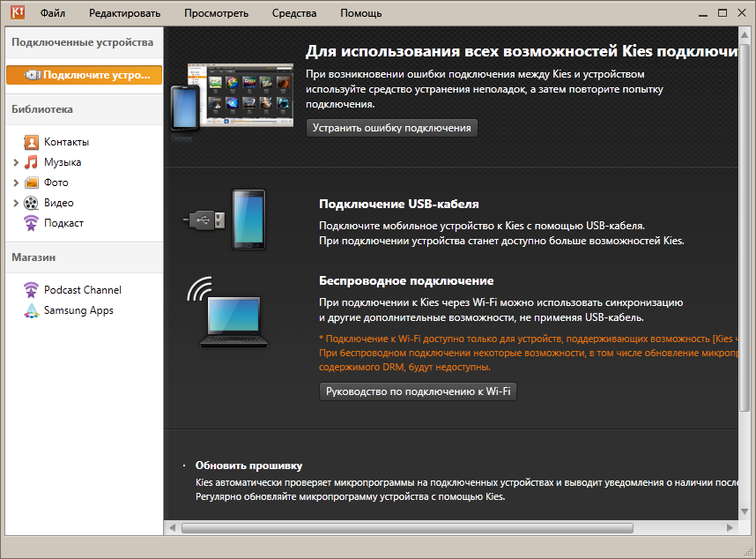Select the Музыка library entry
The image size is (756, 559).
(63, 162)
